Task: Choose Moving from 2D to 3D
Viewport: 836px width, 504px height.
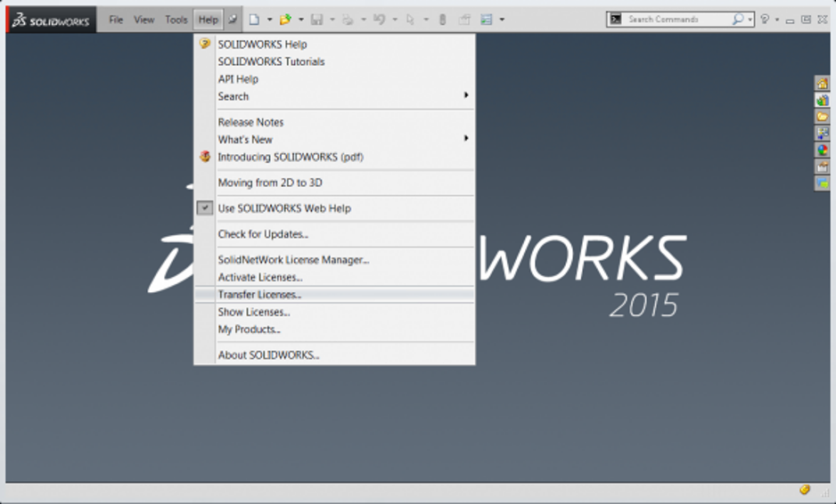Action: click(334, 183)
